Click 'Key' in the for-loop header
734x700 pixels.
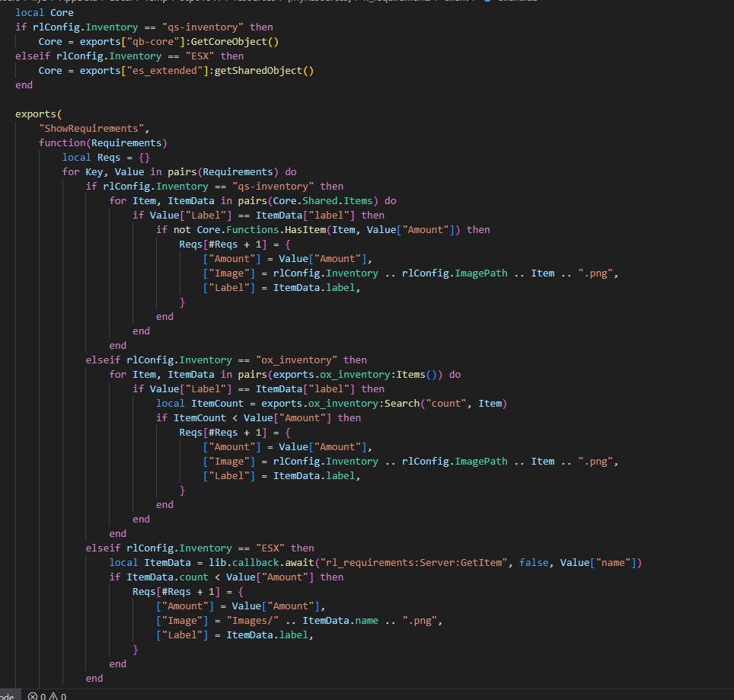[x=94, y=172]
